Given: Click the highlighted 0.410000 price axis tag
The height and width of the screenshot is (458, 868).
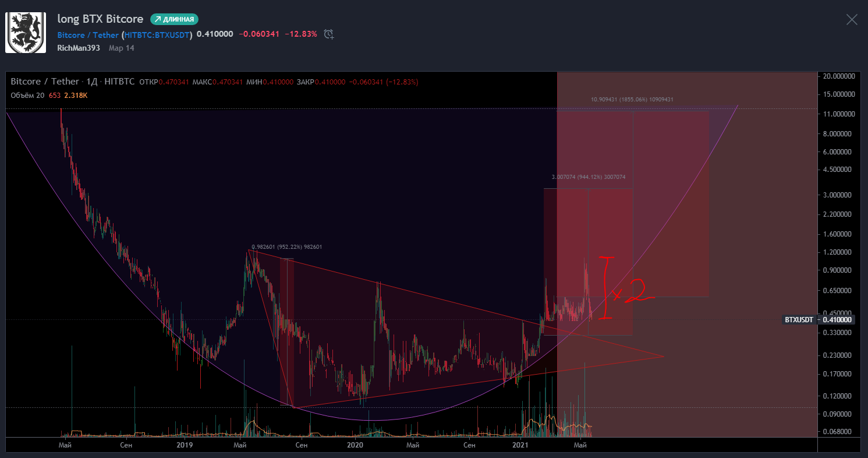Looking at the screenshot, I should coord(837,319).
